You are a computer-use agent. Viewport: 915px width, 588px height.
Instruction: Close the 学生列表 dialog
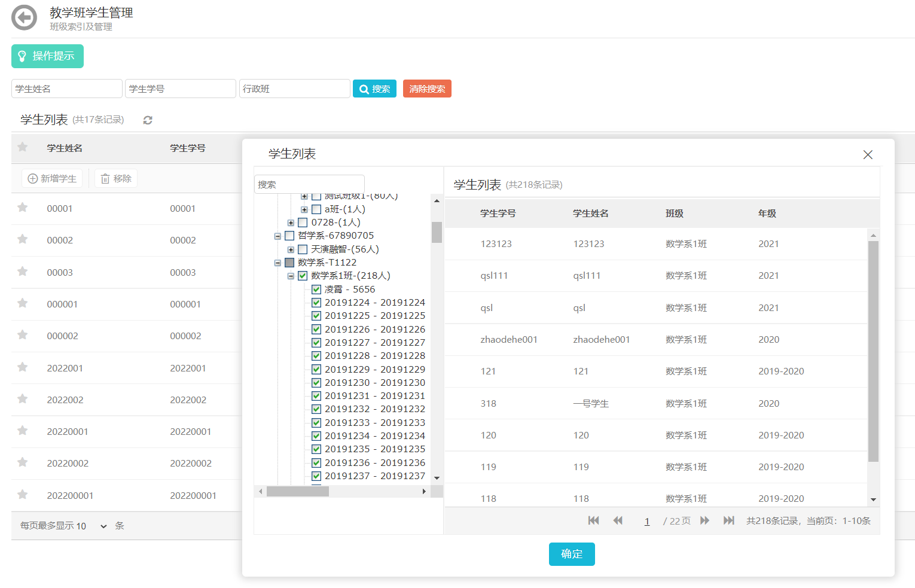(868, 155)
